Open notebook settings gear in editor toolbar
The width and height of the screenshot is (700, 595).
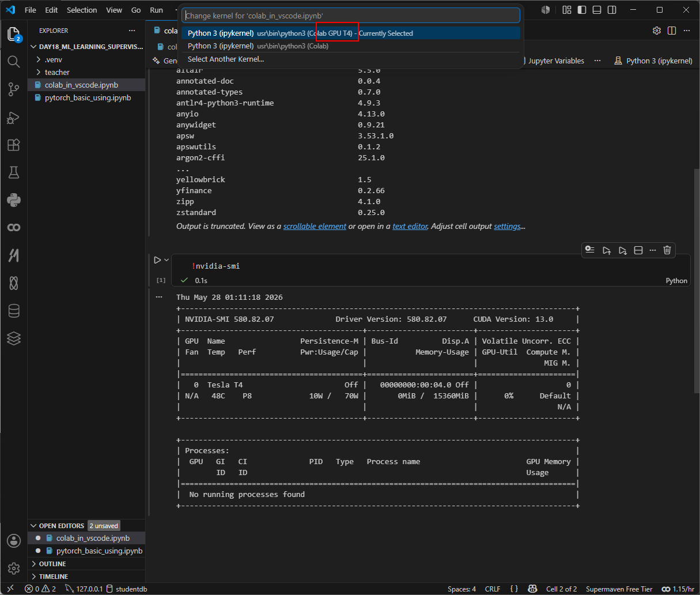657,31
